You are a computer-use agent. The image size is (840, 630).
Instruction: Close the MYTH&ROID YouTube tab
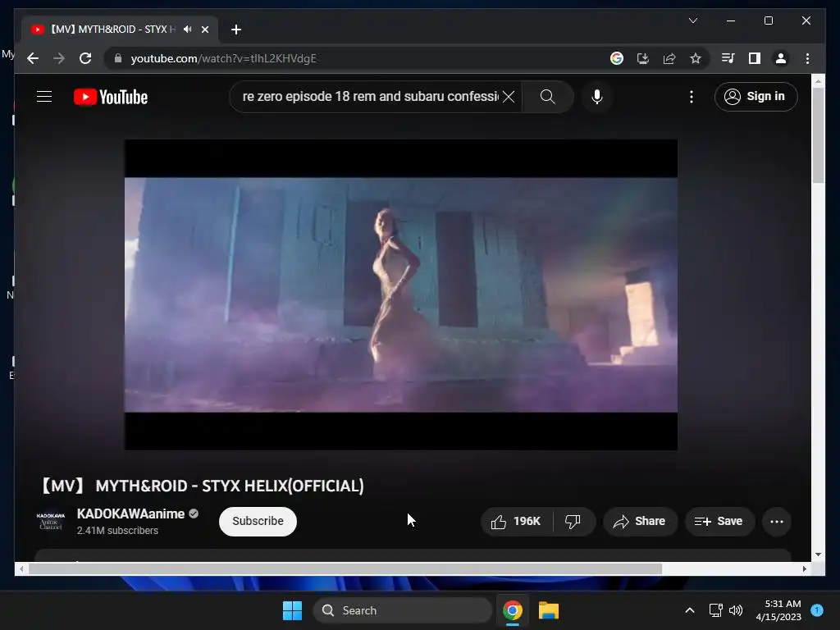(x=204, y=30)
